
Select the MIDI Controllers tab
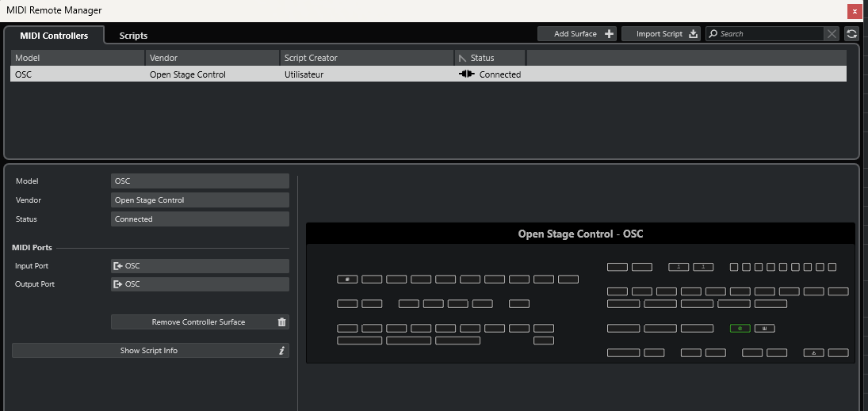click(54, 36)
